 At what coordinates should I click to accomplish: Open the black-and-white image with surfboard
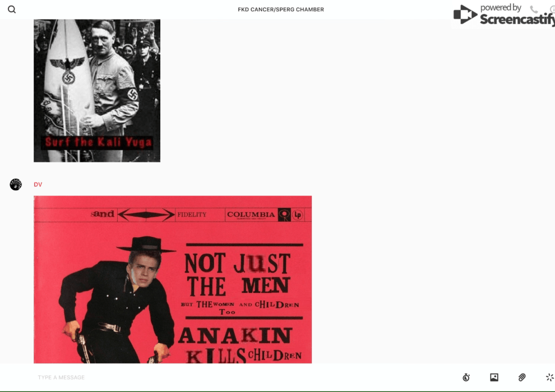97,91
